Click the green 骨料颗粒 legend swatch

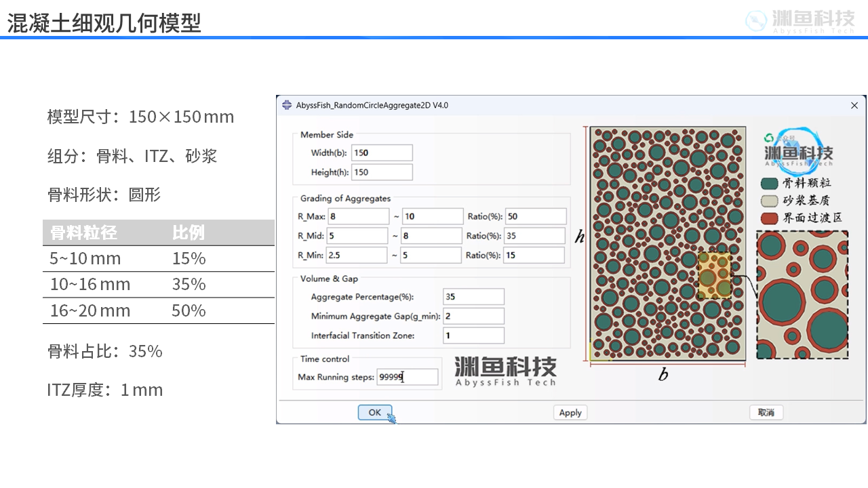coord(769,183)
